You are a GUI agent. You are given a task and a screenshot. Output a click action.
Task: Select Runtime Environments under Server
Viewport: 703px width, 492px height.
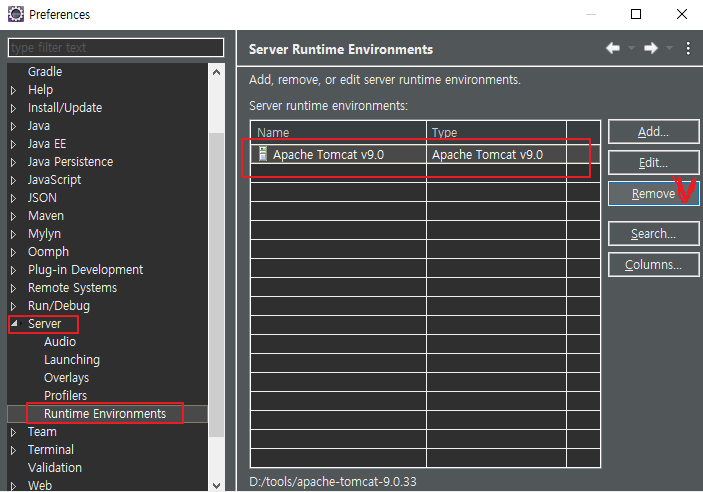point(105,414)
